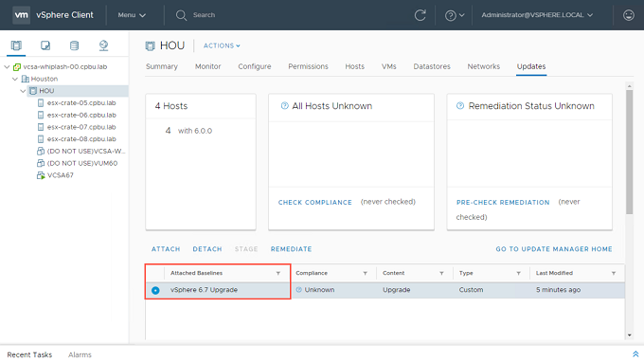
Task: Open the Hosts and Clusters view icon
Action: coord(16,45)
